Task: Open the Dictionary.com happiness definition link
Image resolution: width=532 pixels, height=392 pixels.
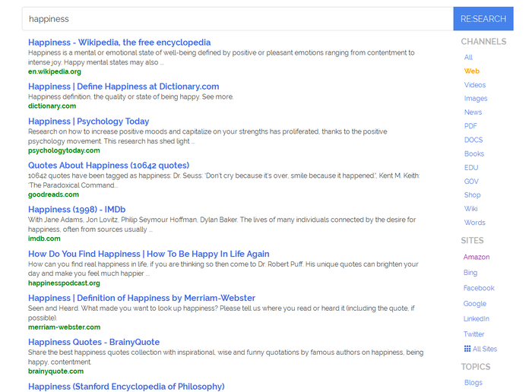Action: point(123,87)
